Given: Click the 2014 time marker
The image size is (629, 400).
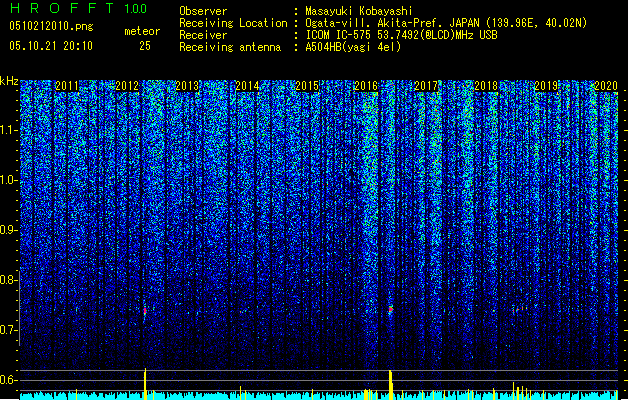Looking at the screenshot, I should [247, 86].
